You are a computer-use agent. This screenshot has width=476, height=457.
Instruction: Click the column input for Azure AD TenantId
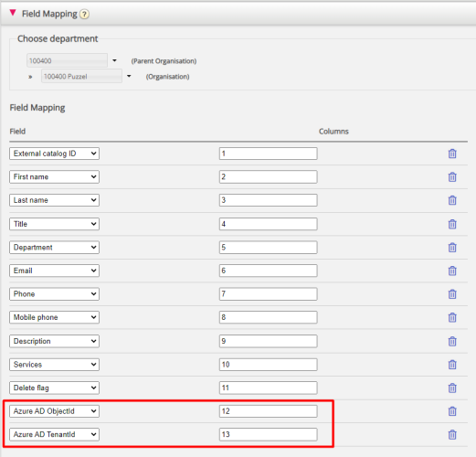coord(269,434)
